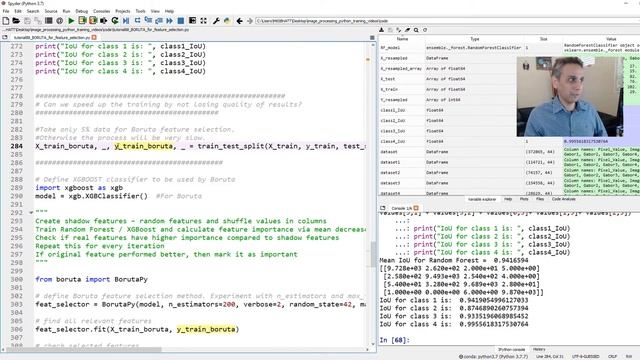Select dataset1 DataFrame variable row
Screen dimensions: 640x360
tap(509, 162)
